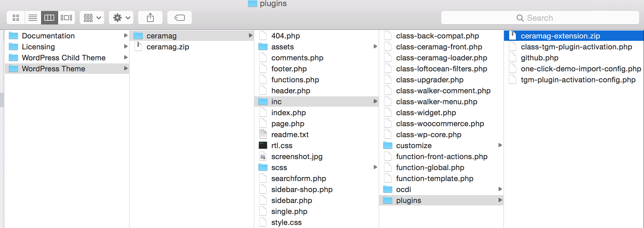
Task: Expand the customize folder arrow
Action: pos(500,145)
